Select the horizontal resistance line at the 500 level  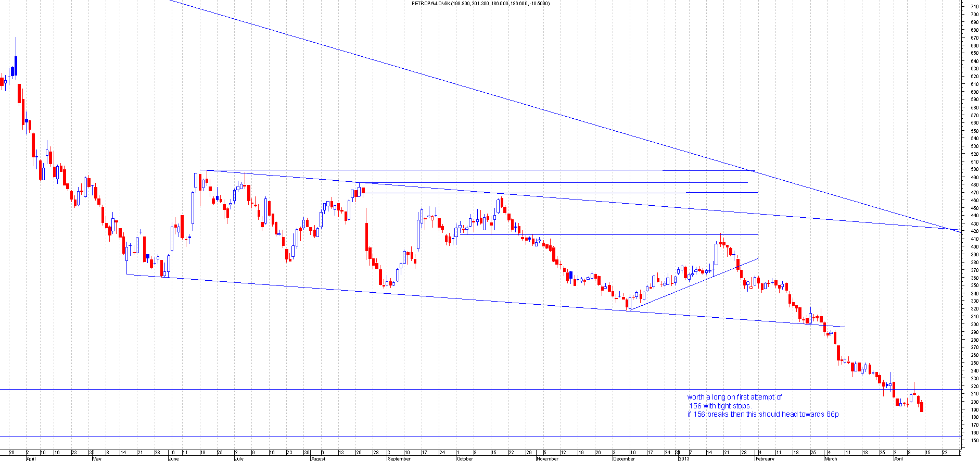[x=468, y=170]
